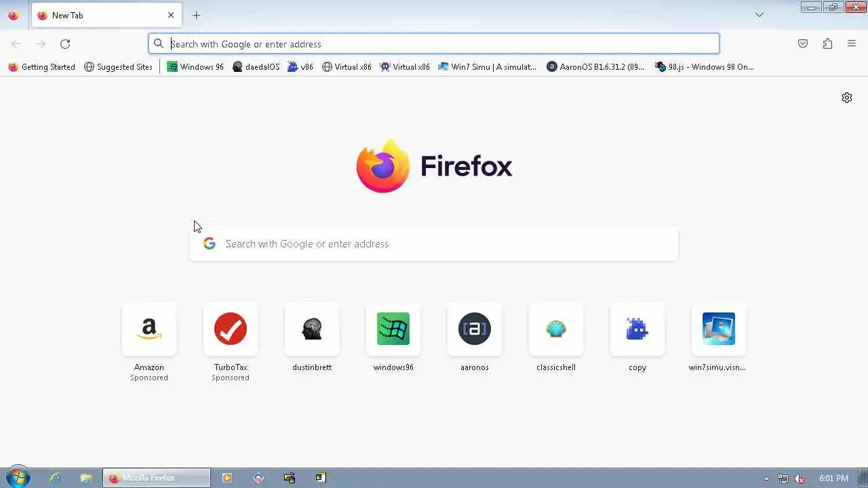Launch Internet Explorer from the taskbar

click(x=55, y=478)
